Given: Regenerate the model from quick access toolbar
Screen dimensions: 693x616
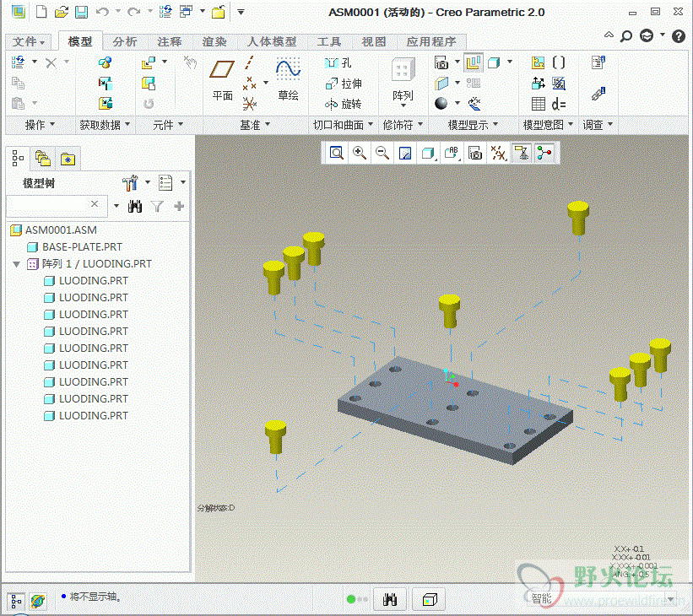Looking at the screenshot, I should (x=165, y=12).
